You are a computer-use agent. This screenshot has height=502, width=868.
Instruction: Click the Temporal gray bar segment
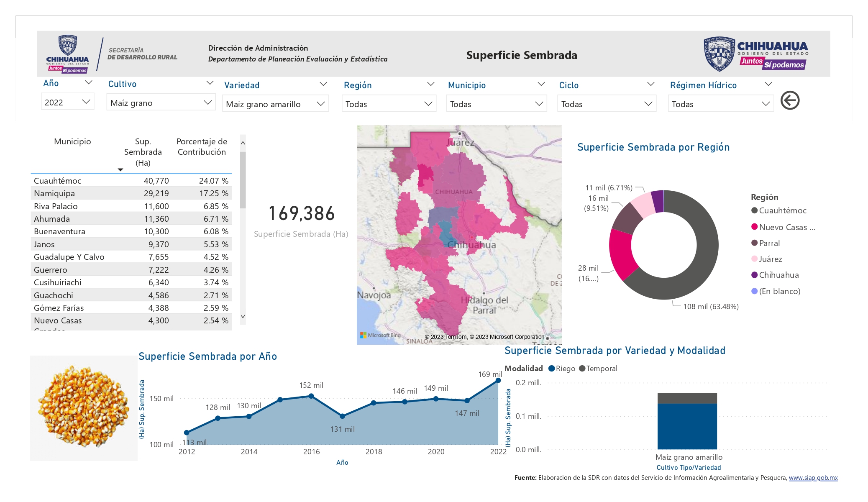(x=687, y=398)
